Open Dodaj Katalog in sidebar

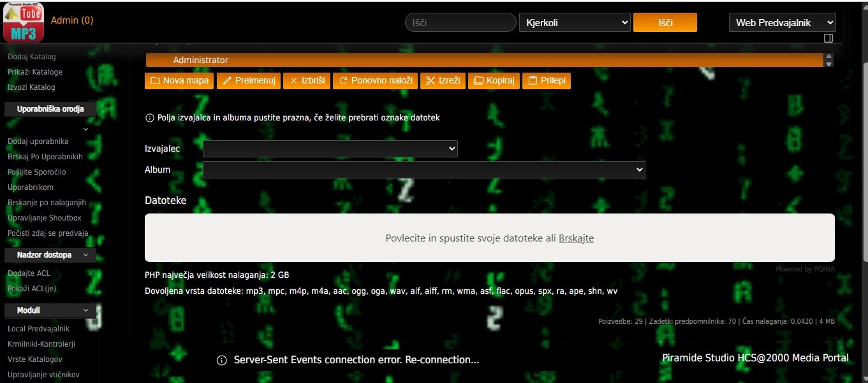point(32,57)
